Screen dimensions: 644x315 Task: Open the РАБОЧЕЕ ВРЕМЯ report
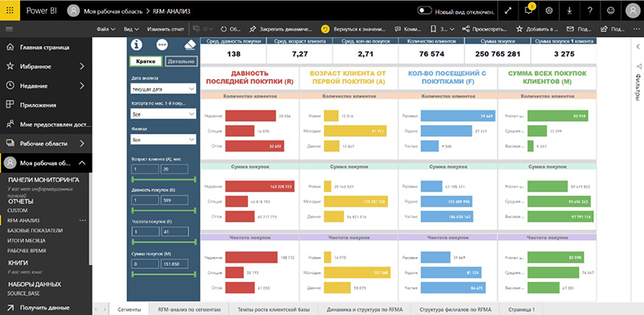point(27,251)
